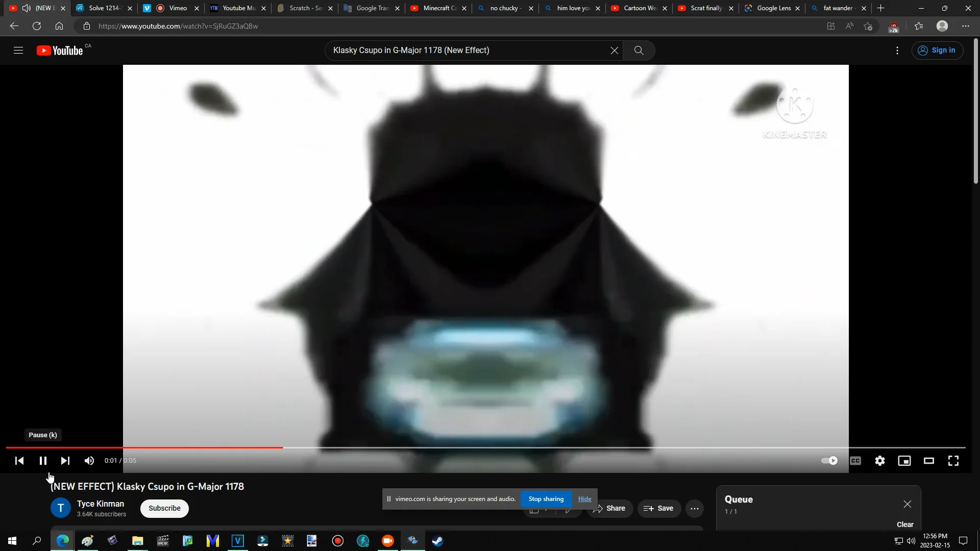Viewport: 980px width, 551px height.
Task: Switch to the Vimeo tab
Action: (x=178, y=8)
